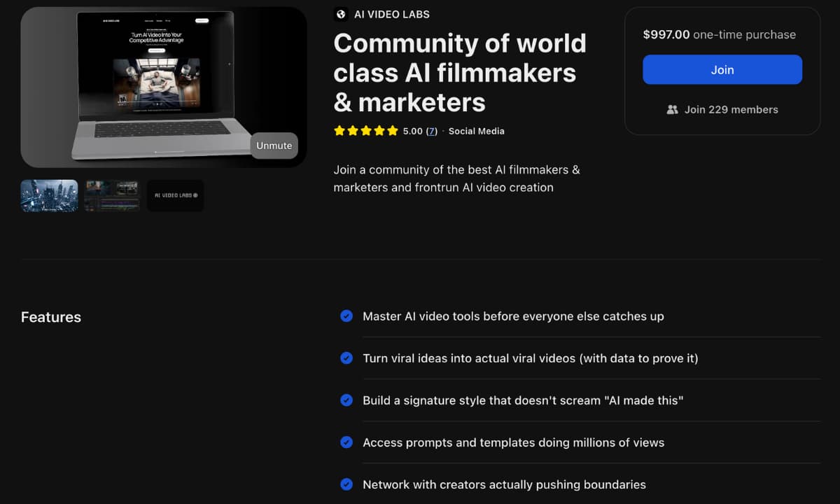Click the Join 229 members text
Viewport: 840px width, 504px height.
pyautogui.click(x=731, y=109)
